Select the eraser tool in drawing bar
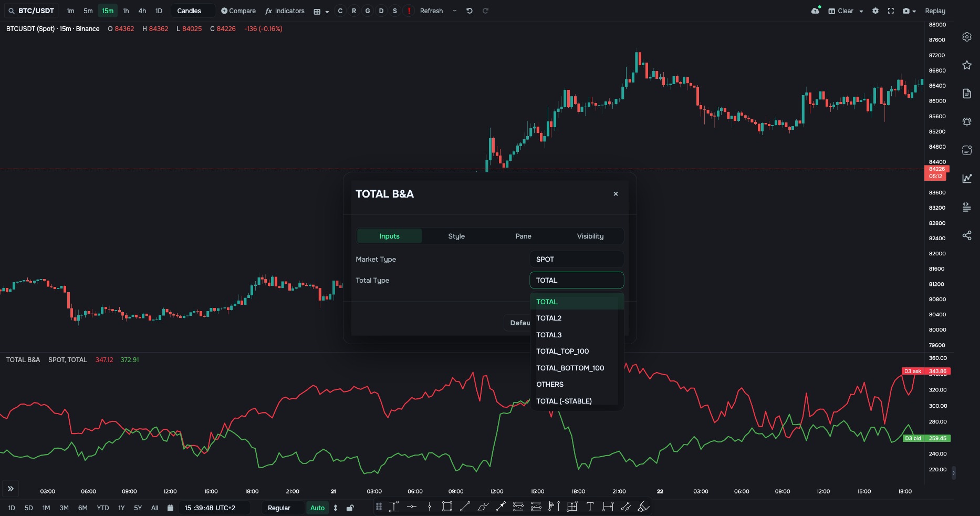 tap(643, 507)
